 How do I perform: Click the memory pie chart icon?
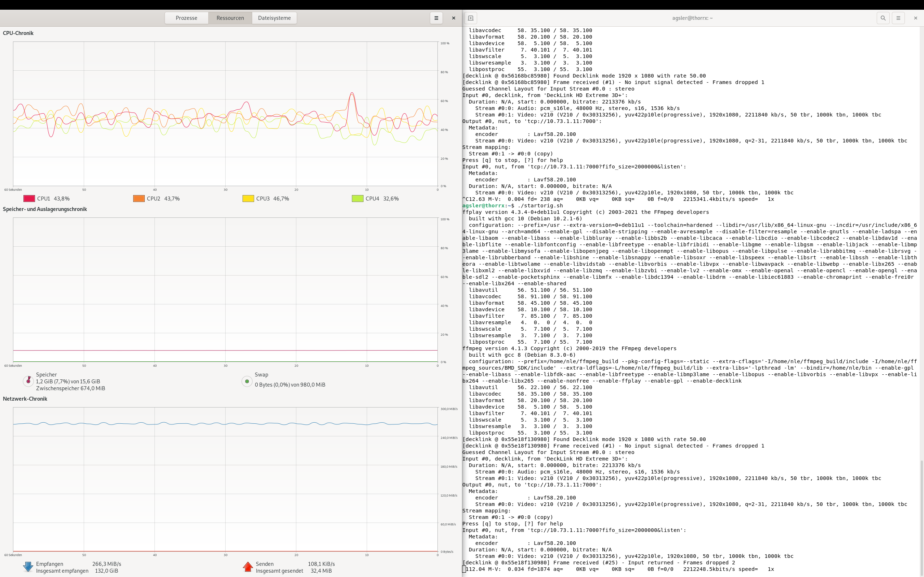coord(28,381)
